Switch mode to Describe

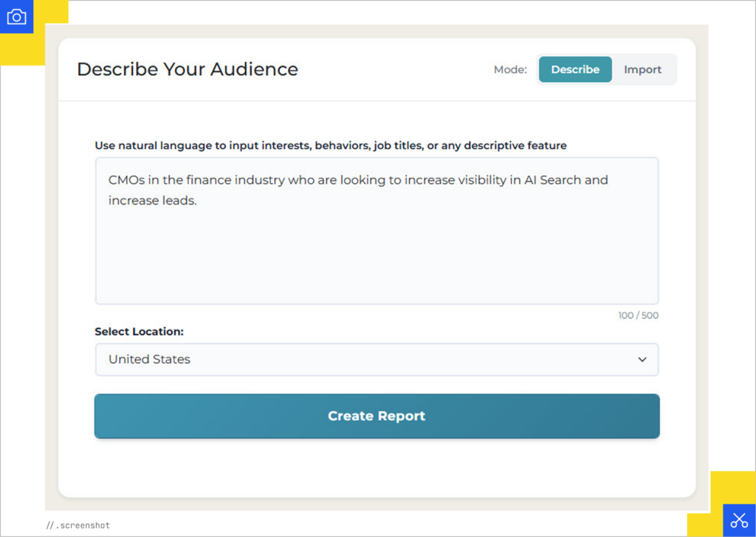point(575,69)
